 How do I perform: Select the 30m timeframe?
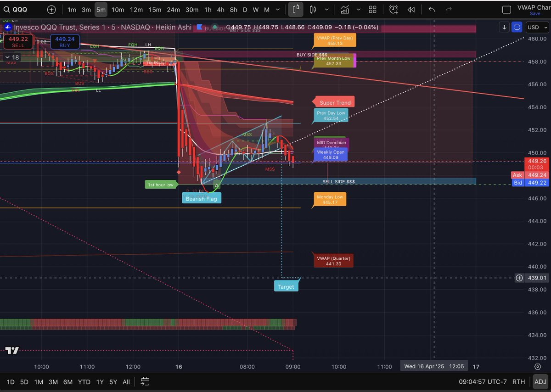click(x=192, y=10)
